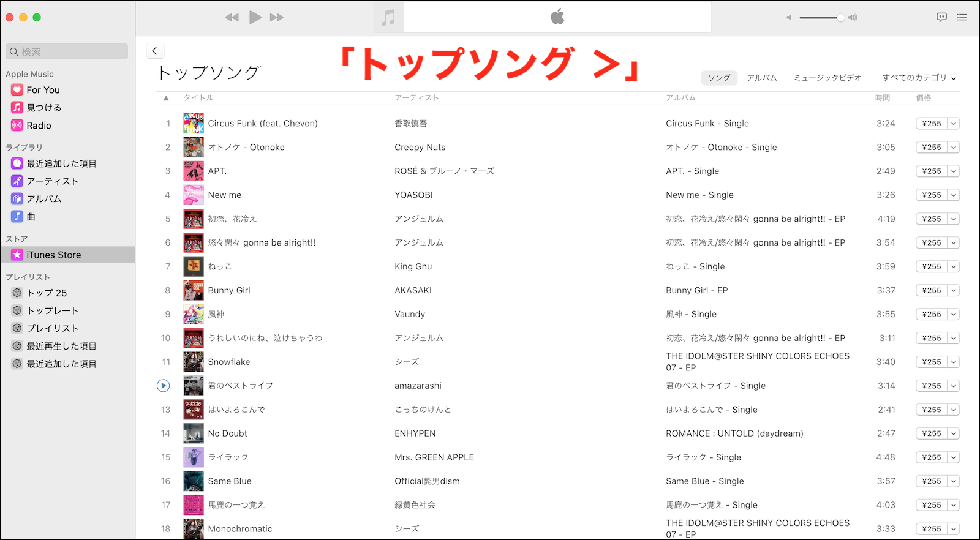Image resolution: width=980 pixels, height=540 pixels.
Task: Click the rewind playback button
Action: pyautogui.click(x=232, y=17)
